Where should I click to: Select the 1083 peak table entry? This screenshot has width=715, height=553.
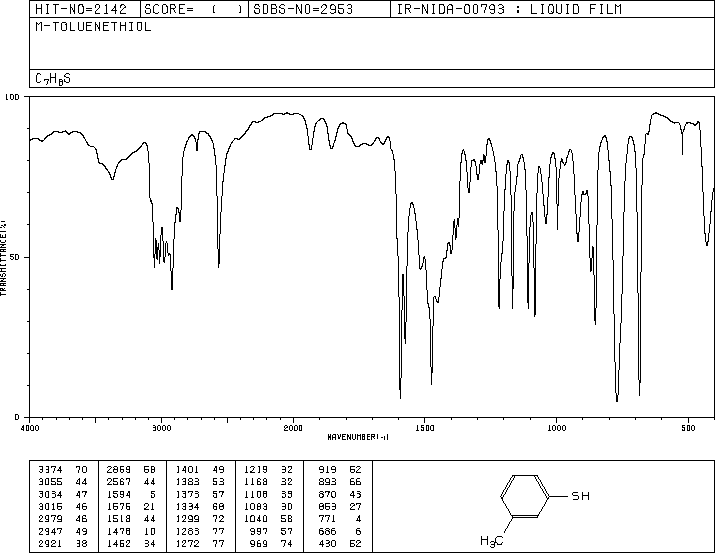pos(269,506)
